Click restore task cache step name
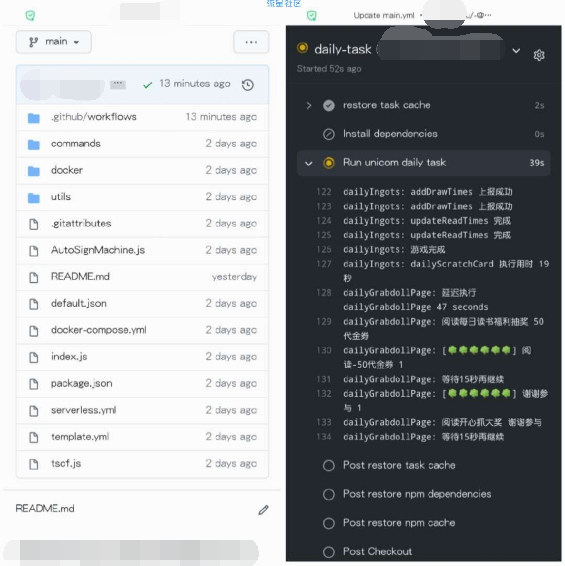 pos(386,105)
